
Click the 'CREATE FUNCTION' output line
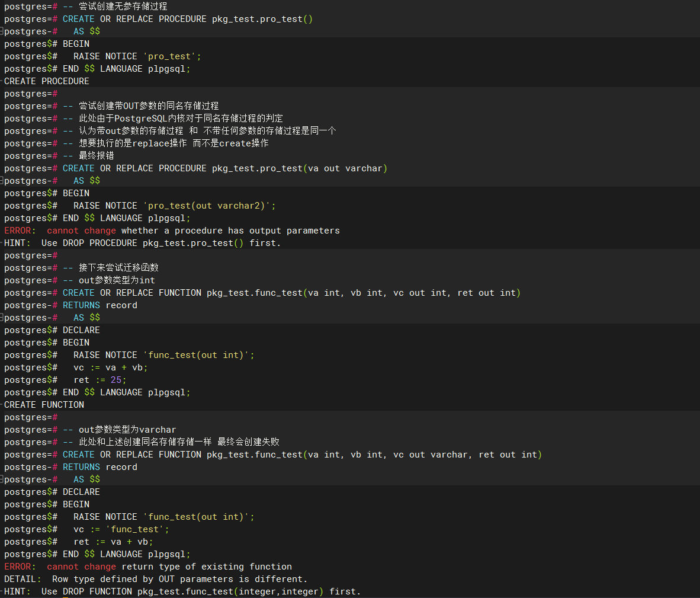point(44,405)
